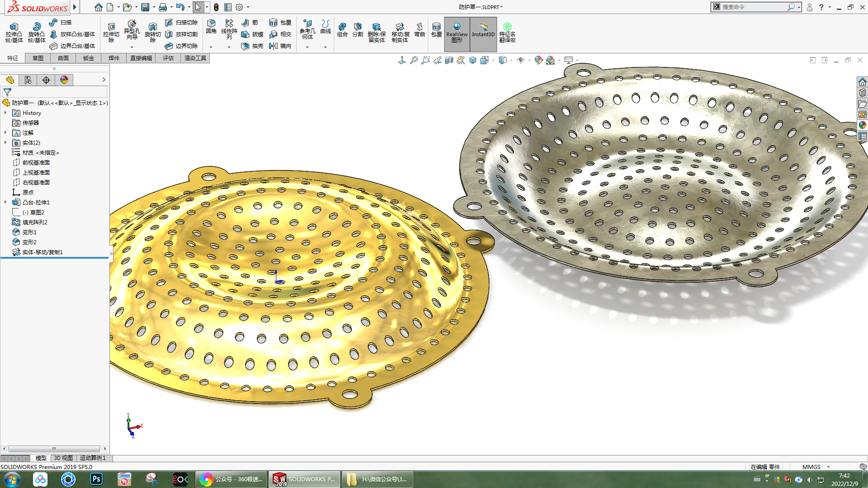Toggle RealView graphics button
Screen dimensions: 868x488
(x=457, y=34)
